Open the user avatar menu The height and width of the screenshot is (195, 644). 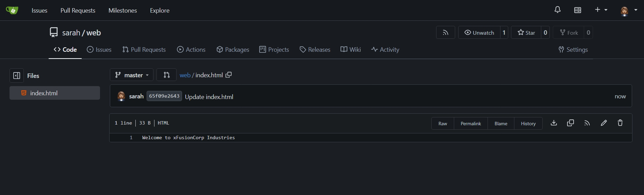click(628, 10)
